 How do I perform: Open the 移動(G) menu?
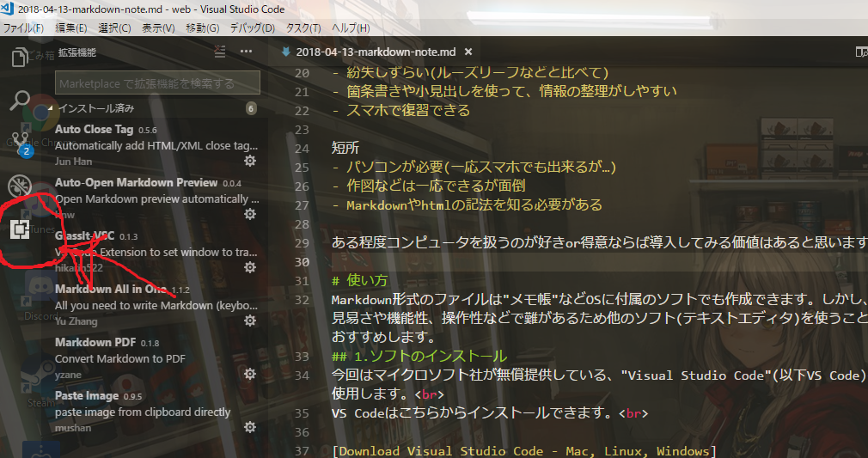[x=203, y=27]
